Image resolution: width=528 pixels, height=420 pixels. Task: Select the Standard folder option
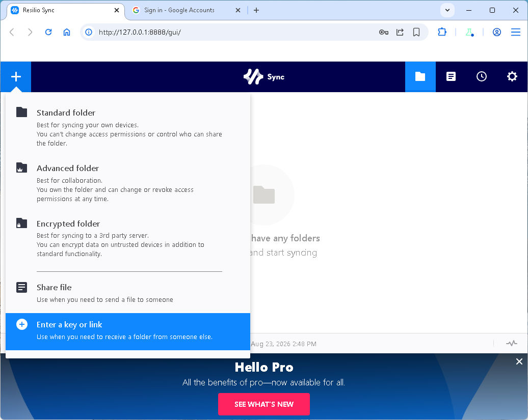pyautogui.click(x=128, y=127)
